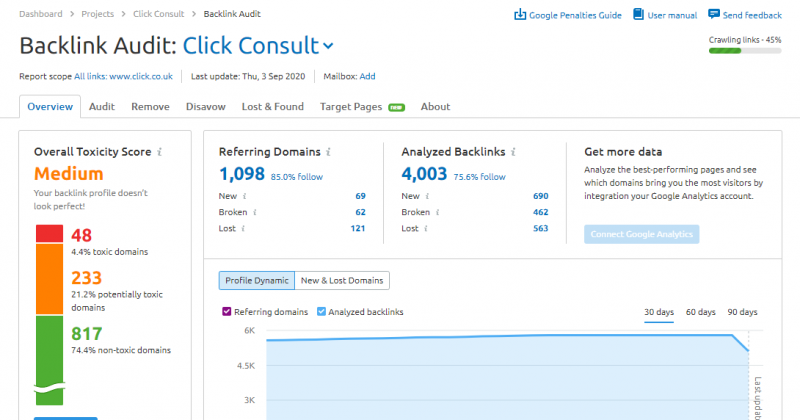The image size is (800, 420).
Task: Click info icon beside Analyzed Backlinks Broken
Action: [437, 212]
